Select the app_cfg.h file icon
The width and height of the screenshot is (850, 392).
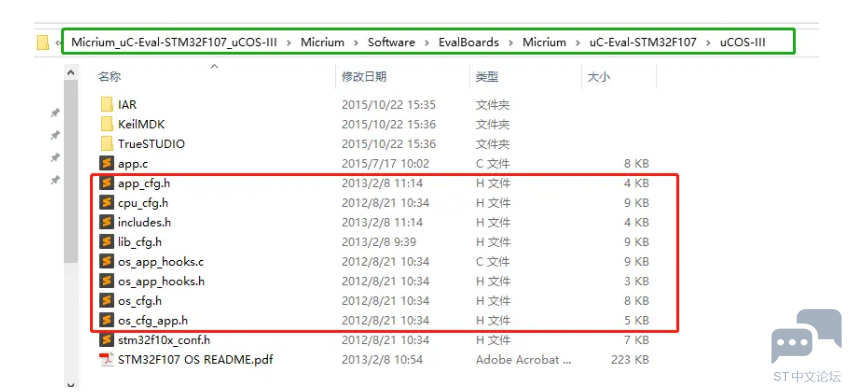point(107,183)
